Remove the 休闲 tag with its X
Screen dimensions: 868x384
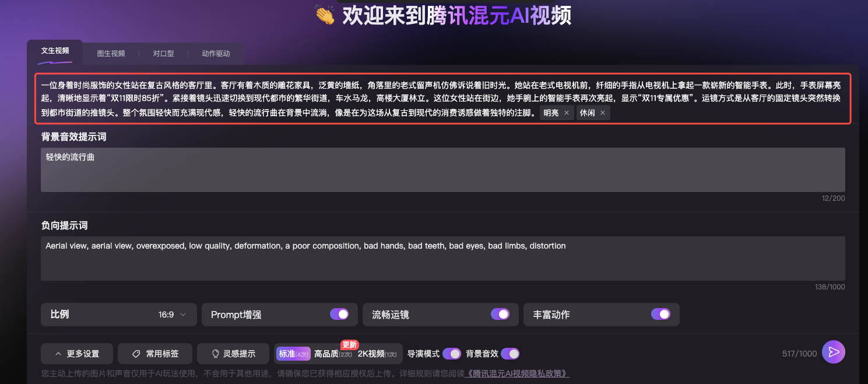(603, 113)
